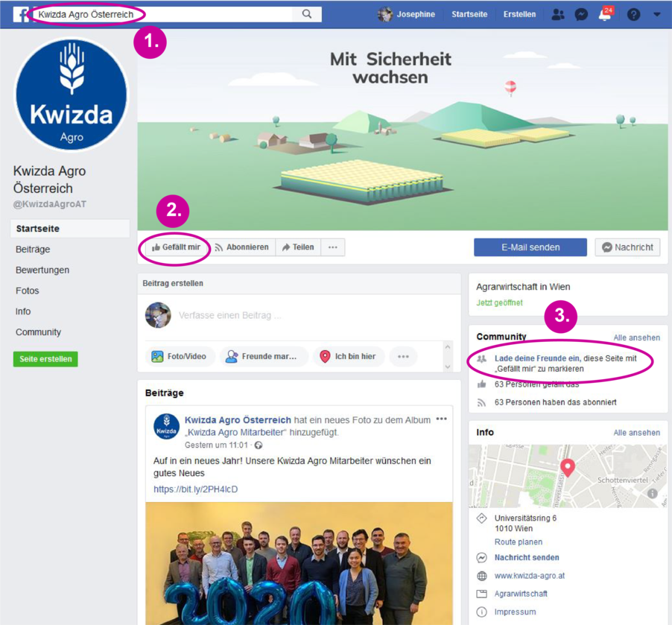Expand the account dropdown arrow
Screen dimensions: 672x625
coord(657,14)
